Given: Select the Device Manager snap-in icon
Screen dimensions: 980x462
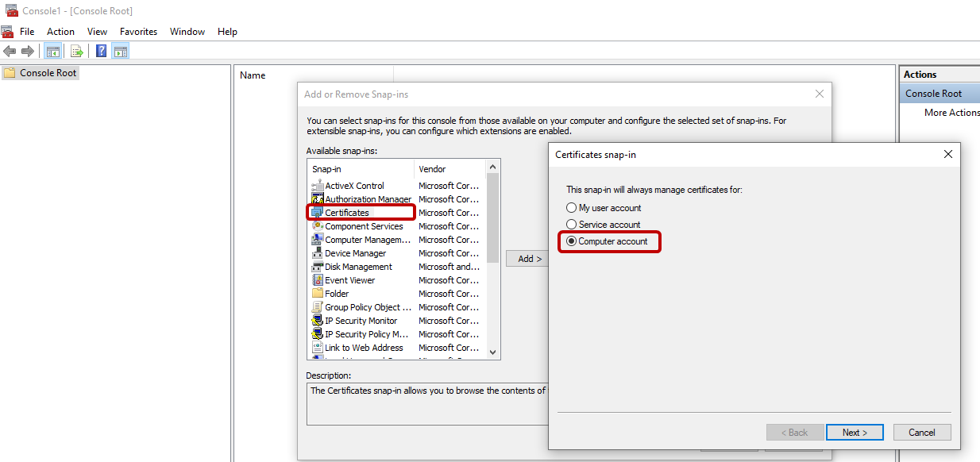Looking at the screenshot, I should 318,253.
